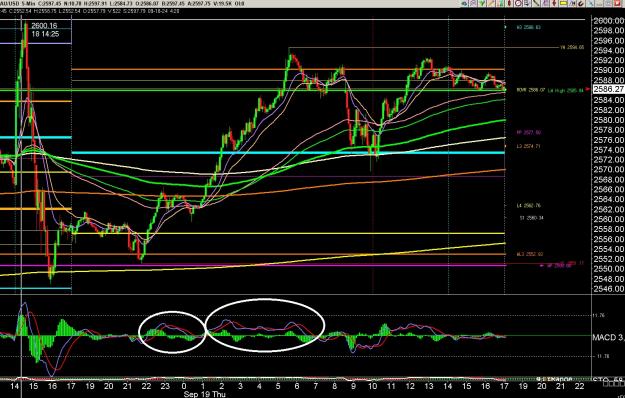
Task: Click the circle toolbar icon
Action: (x=519, y=3)
